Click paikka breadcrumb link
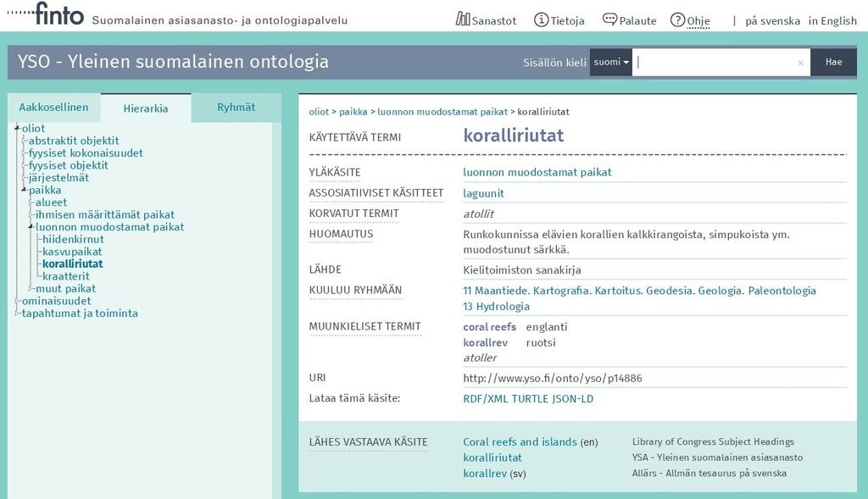 click(353, 112)
